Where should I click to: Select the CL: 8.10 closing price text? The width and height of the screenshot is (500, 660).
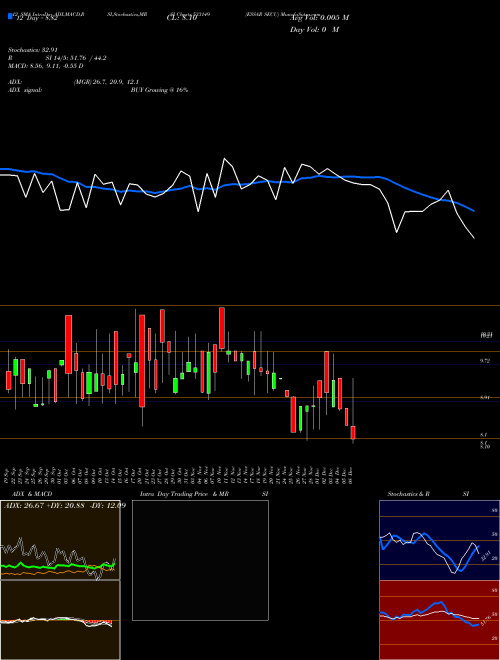pyautogui.click(x=182, y=18)
